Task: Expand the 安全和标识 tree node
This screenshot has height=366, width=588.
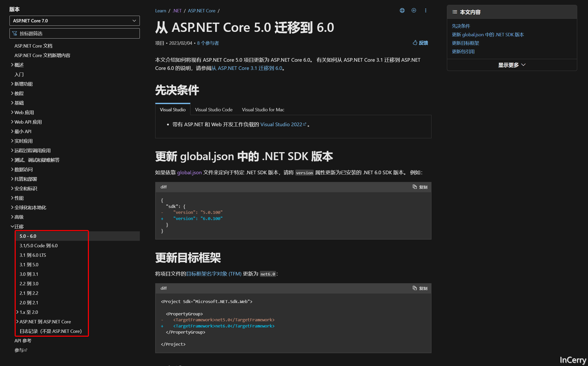Action: (x=12, y=188)
